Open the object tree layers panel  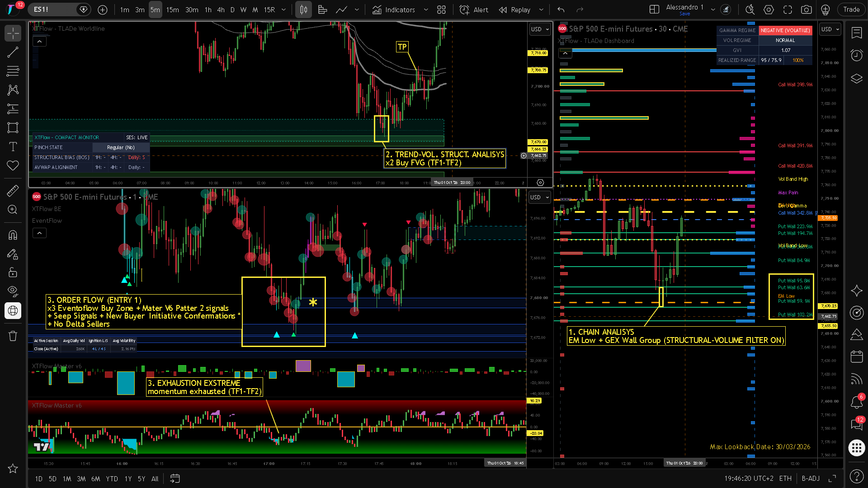click(857, 79)
